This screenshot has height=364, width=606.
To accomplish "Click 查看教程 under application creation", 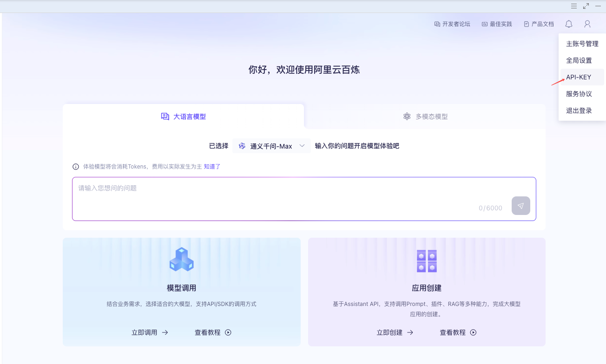I will [x=458, y=332].
